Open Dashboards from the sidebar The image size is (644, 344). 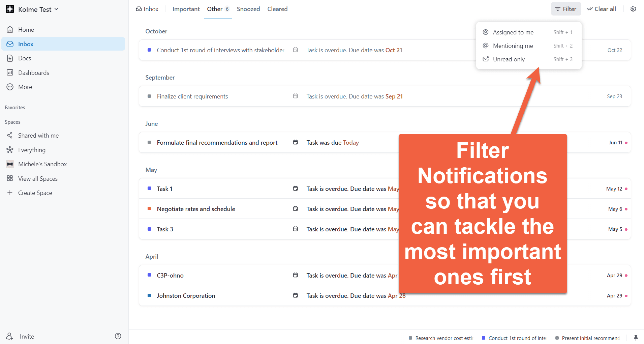(x=33, y=73)
